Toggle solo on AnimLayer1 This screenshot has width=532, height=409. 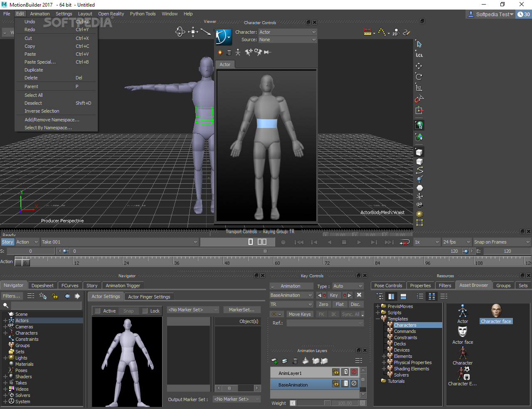coord(345,372)
